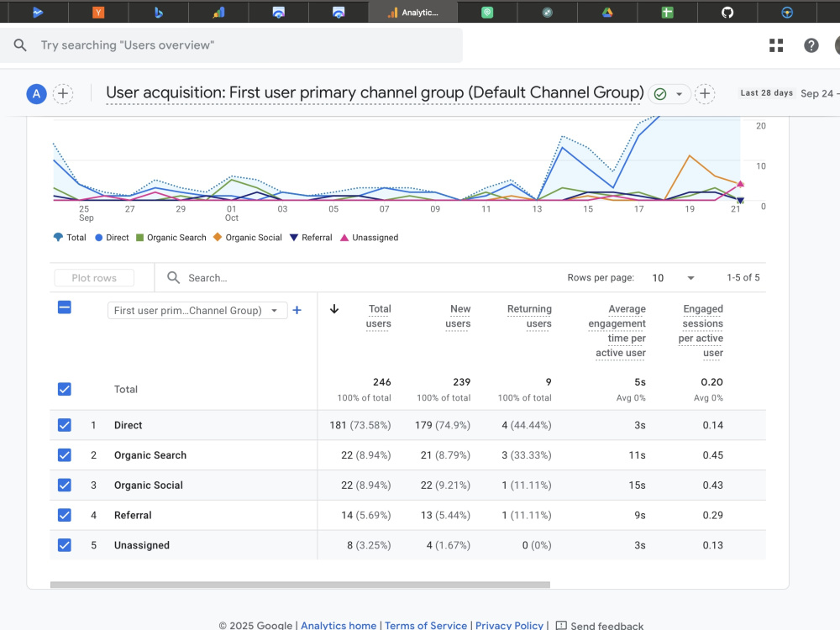Click the horizontal scrollbar under the table

pos(300,585)
